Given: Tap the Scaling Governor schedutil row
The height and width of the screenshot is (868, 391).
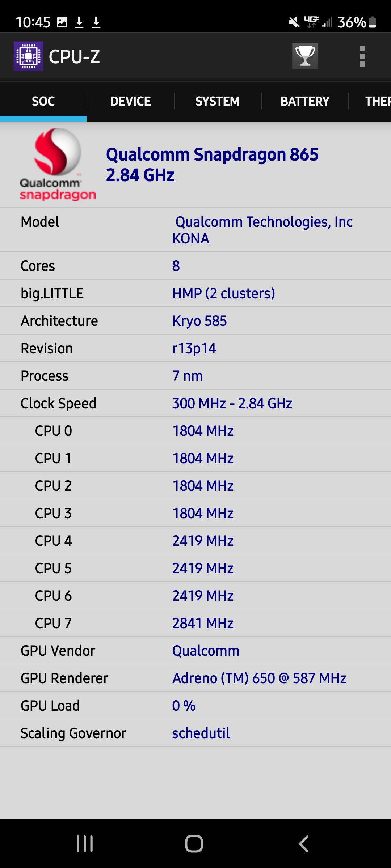Looking at the screenshot, I should point(195,733).
